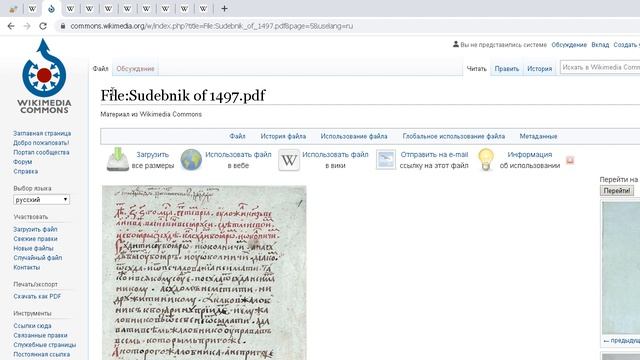Switch to the first browser tab
640x360 pixels.
point(13,9)
